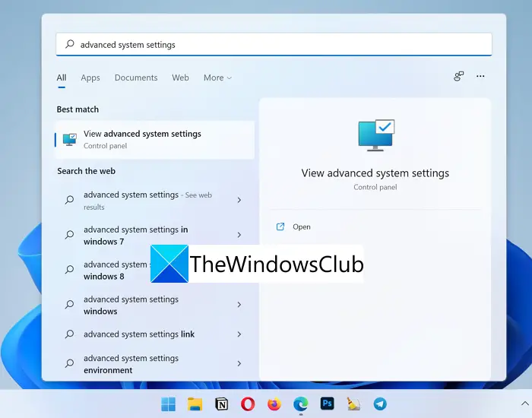Open Firefox from the taskbar
532x418 pixels.
(274, 404)
